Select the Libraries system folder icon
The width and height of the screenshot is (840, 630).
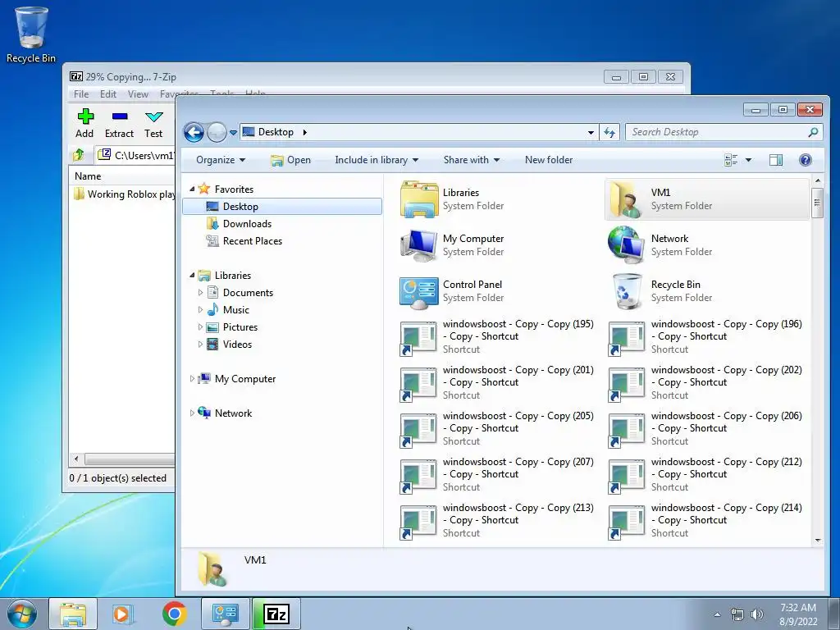pyautogui.click(x=419, y=199)
